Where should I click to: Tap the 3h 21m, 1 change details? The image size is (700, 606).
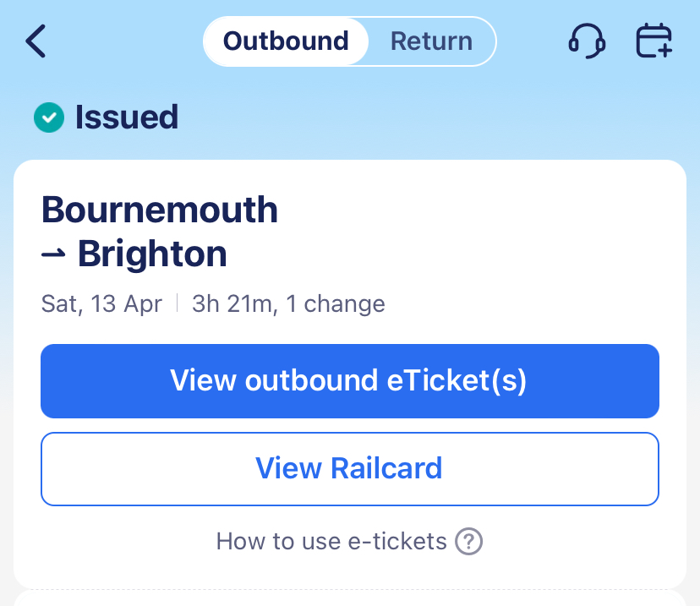pyautogui.click(x=288, y=304)
